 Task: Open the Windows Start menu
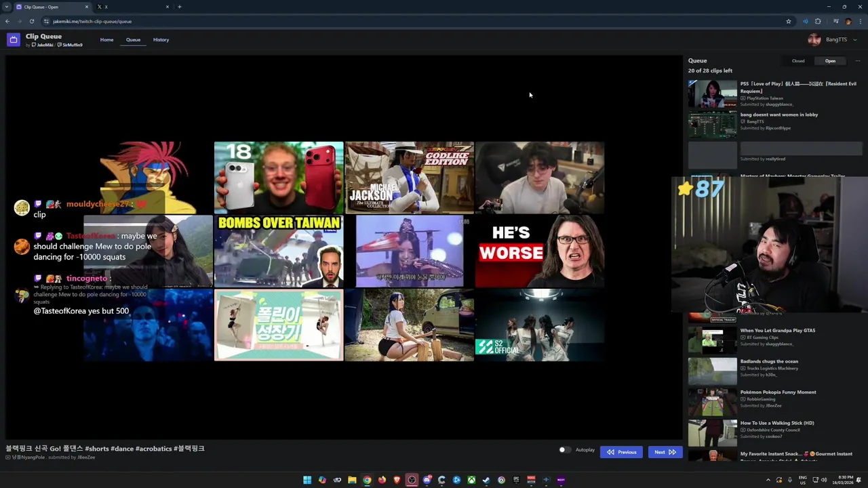[x=307, y=480]
